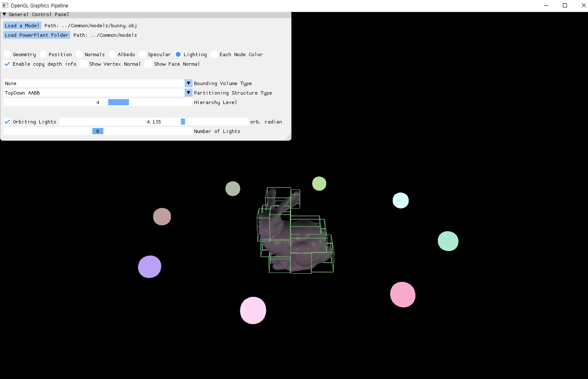Disable the Enable copy depth info checkbox
588x379 pixels.
(x=7, y=64)
